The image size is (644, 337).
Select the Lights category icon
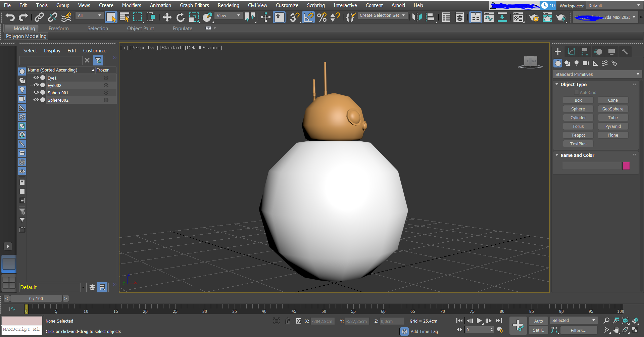pos(577,63)
